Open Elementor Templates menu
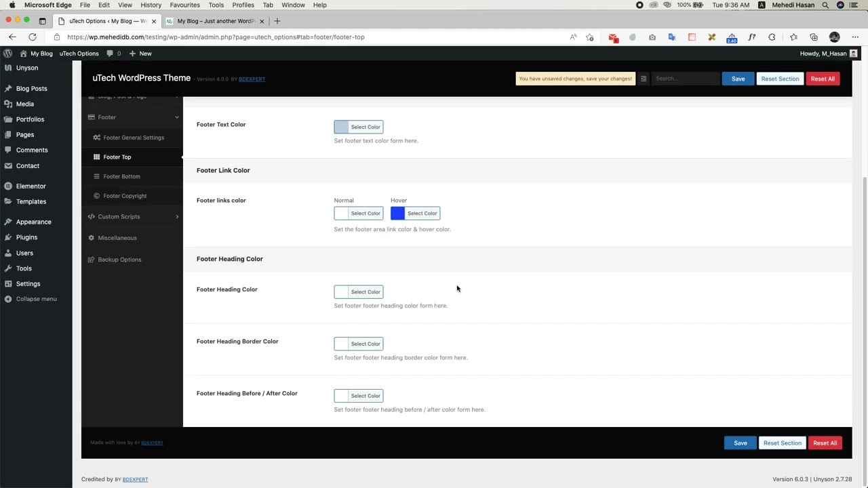 coord(31,201)
